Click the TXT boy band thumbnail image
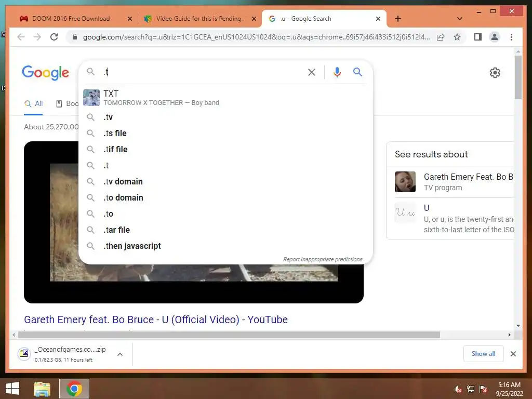 [91, 98]
